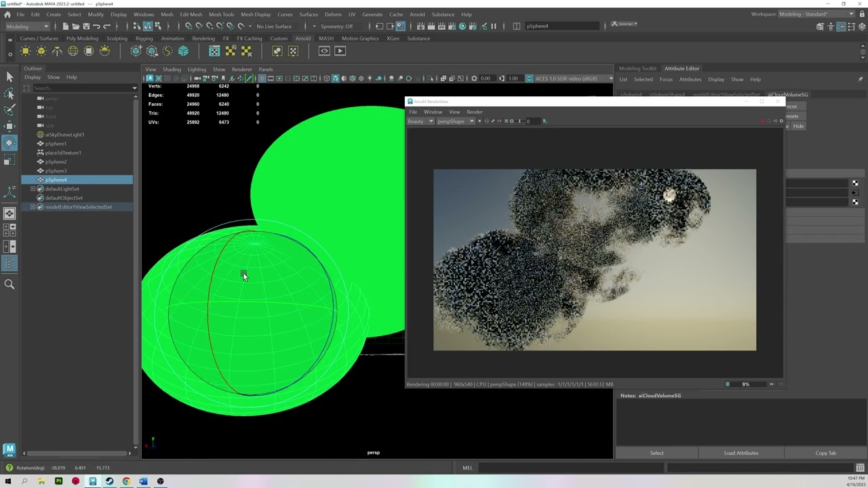Activate Select tool arrow in toolbox
Screen dimensions: 868x488
9,77
